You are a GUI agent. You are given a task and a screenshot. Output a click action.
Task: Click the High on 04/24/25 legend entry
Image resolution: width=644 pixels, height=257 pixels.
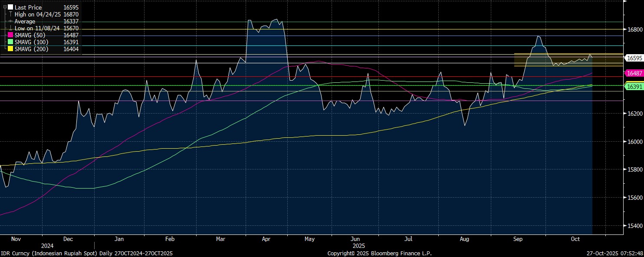[x=38, y=14]
